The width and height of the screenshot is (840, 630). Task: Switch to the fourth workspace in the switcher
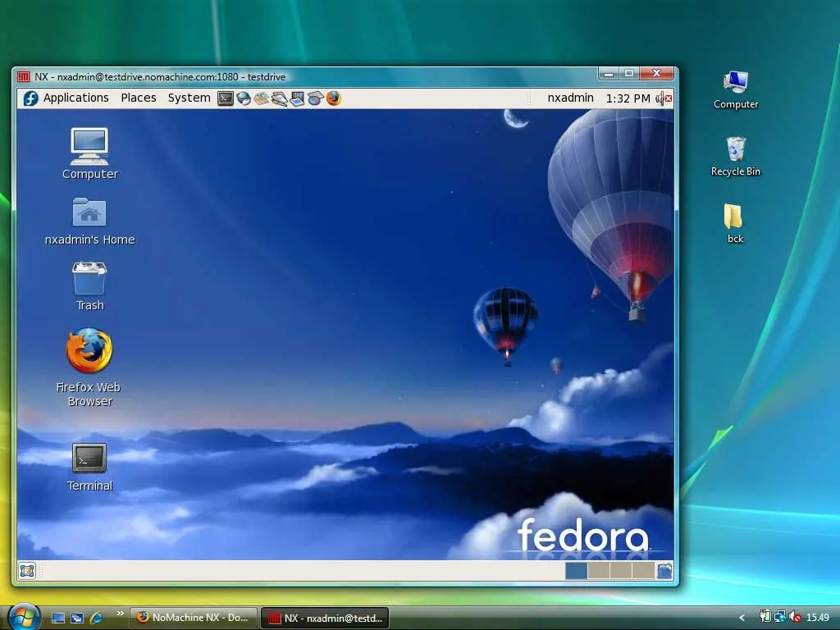pos(643,571)
